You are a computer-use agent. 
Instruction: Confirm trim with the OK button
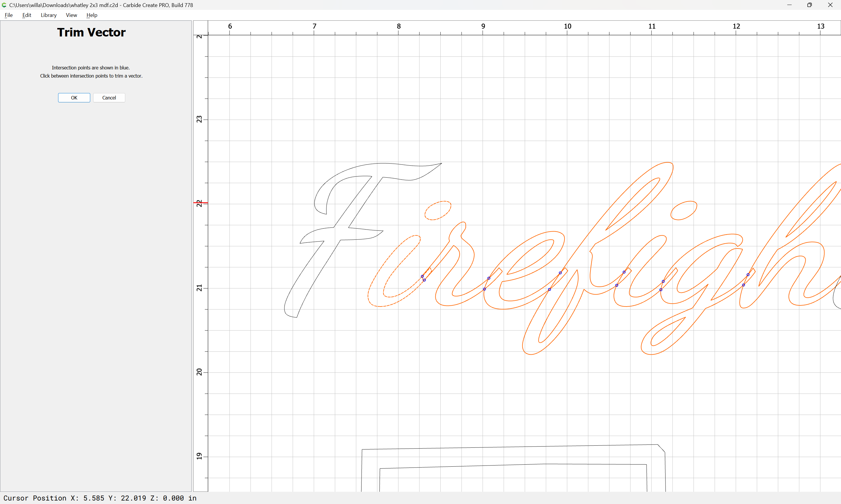pos(74,98)
